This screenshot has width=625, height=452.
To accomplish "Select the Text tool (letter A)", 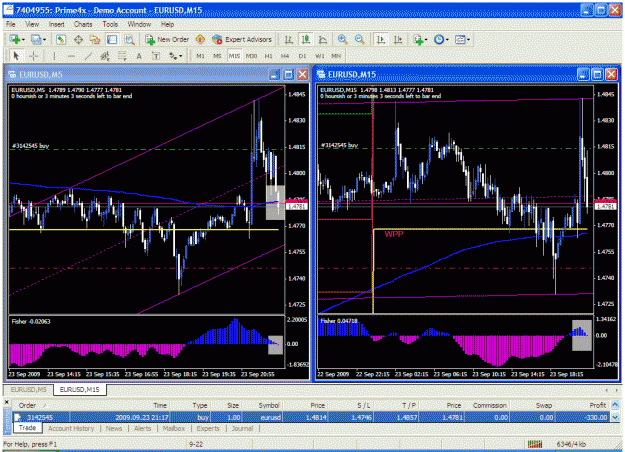I will point(139,56).
